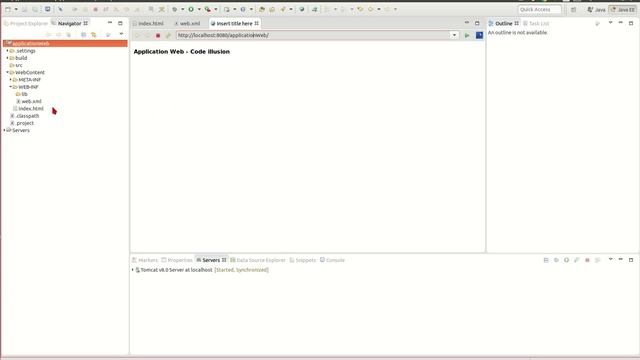This screenshot has height=360, width=640.
Task: Click the Stop server red icon
Action: point(587,260)
